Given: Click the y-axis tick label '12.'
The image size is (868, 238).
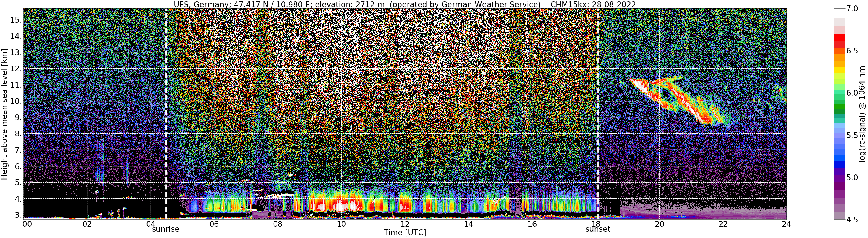Looking at the screenshot, I should [16, 69].
